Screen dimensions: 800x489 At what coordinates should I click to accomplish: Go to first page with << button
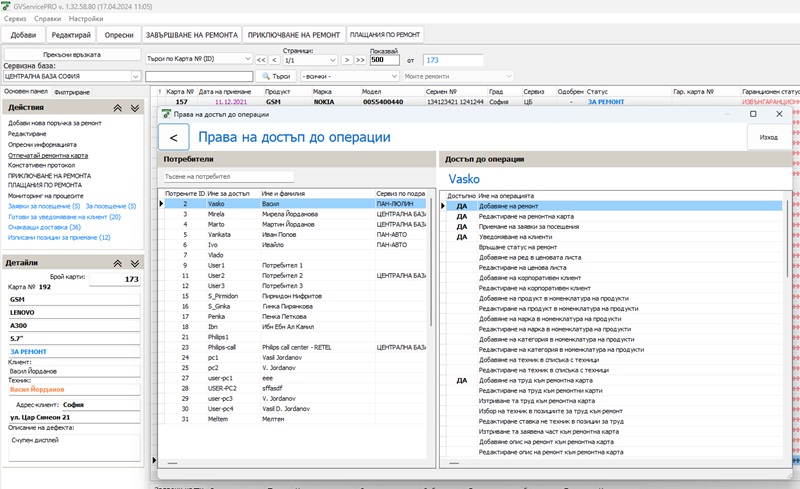261,60
